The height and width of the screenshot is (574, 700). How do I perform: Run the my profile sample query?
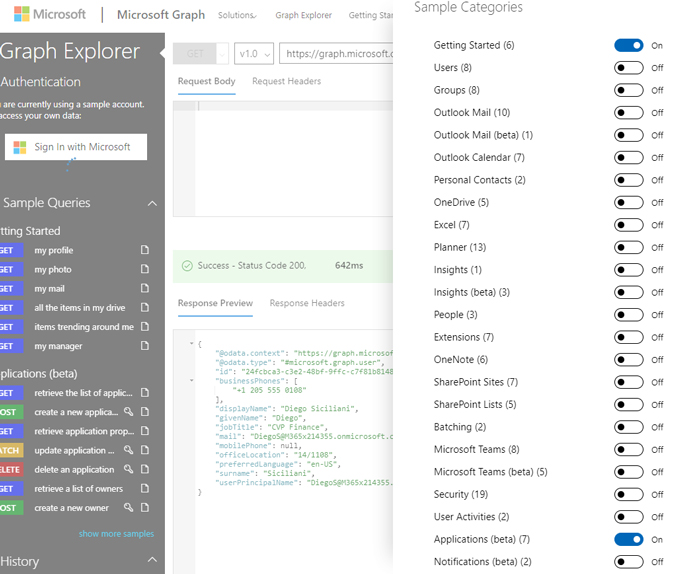point(54,250)
